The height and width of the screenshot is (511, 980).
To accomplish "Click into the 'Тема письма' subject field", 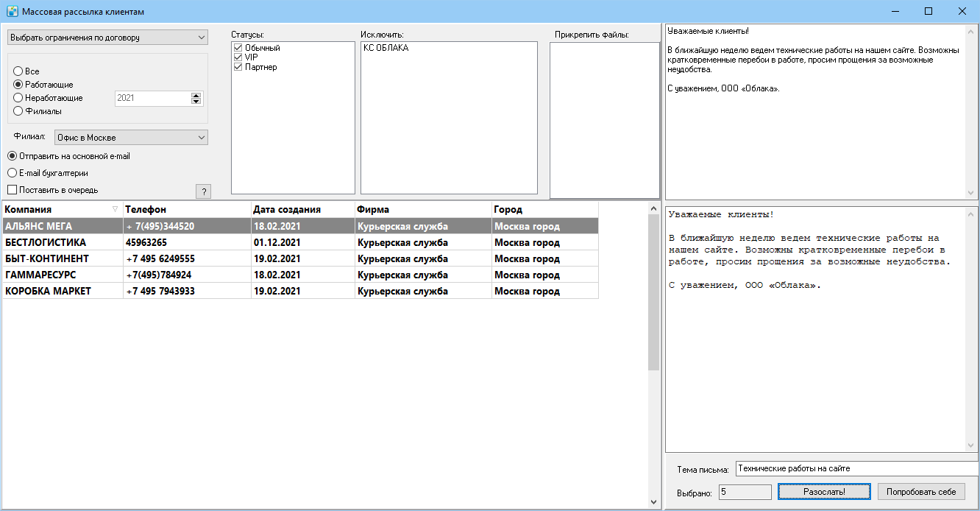I will (857, 469).
